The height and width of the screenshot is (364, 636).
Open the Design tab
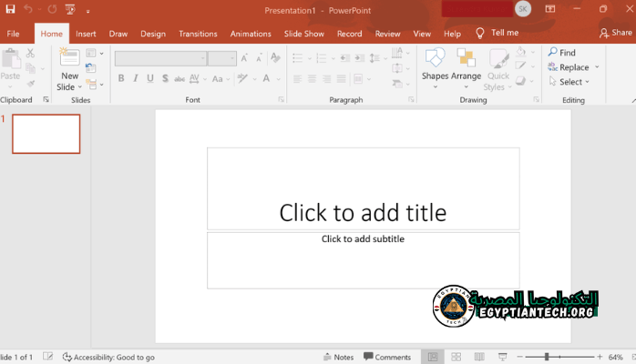(153, 34)
